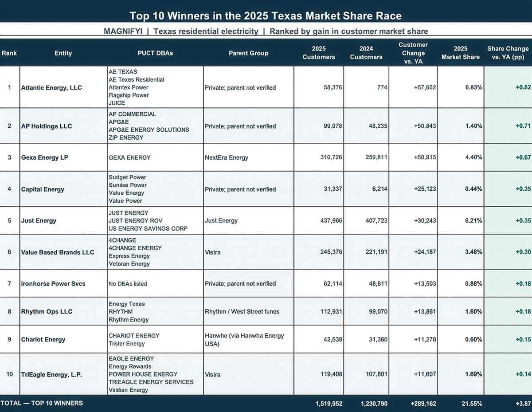Viewport: 532px width, 412px height.
Task: Click the 'Share Change vs. YA (pp)' header
Action: click(508, 53)
